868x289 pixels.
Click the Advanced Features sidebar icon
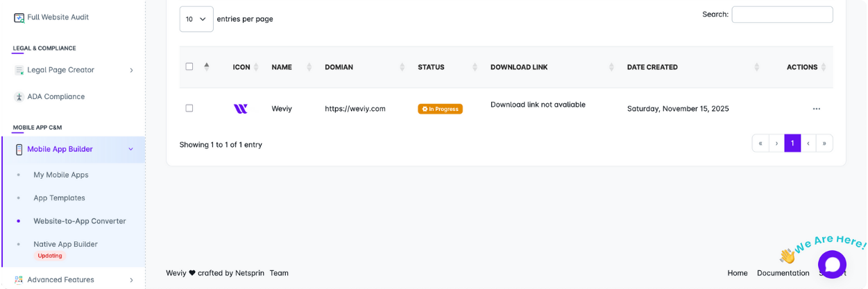tap(19, 280)
